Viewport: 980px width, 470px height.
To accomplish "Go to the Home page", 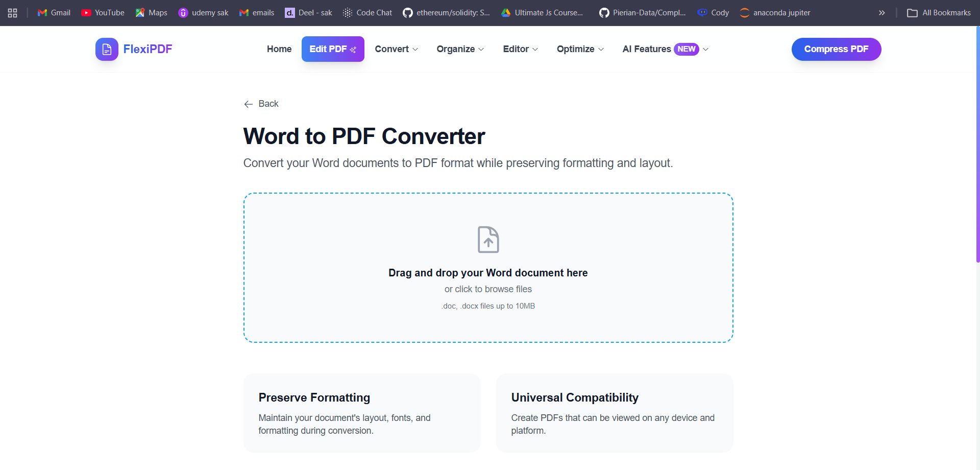I will (279, 49).
